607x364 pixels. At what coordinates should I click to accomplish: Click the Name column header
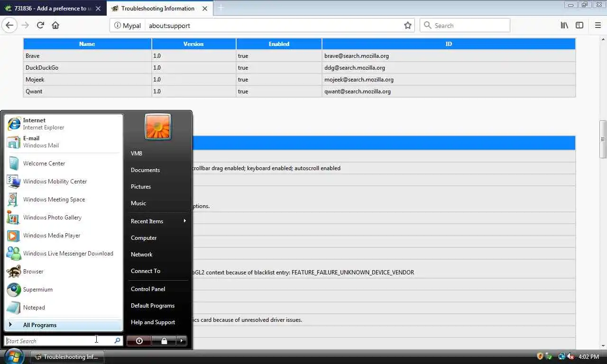coord(87,44)
